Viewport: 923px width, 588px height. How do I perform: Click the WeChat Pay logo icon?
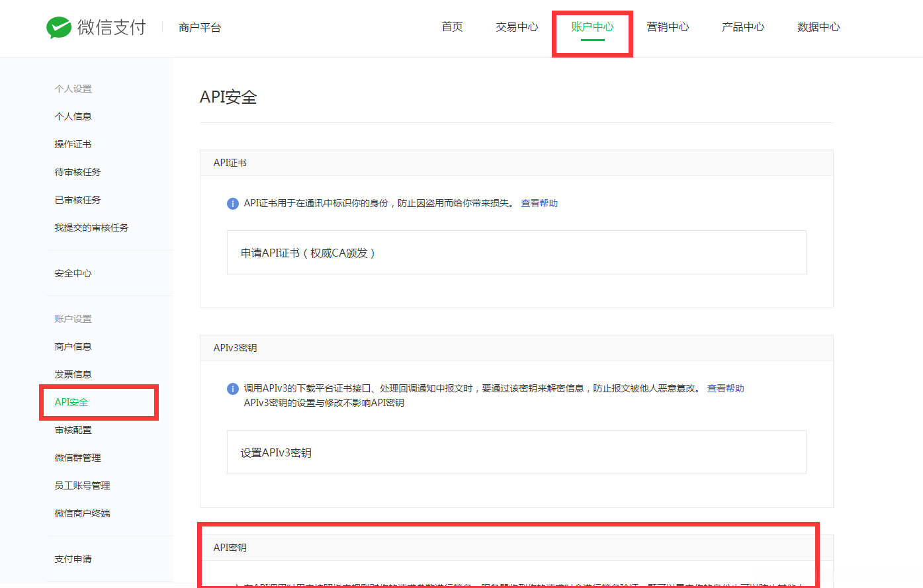(x=59, y=27)
